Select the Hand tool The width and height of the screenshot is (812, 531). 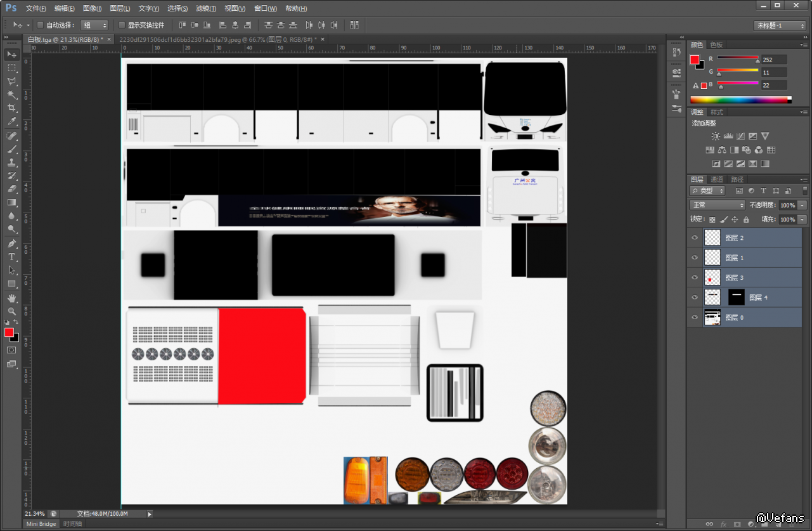[11, 298]
